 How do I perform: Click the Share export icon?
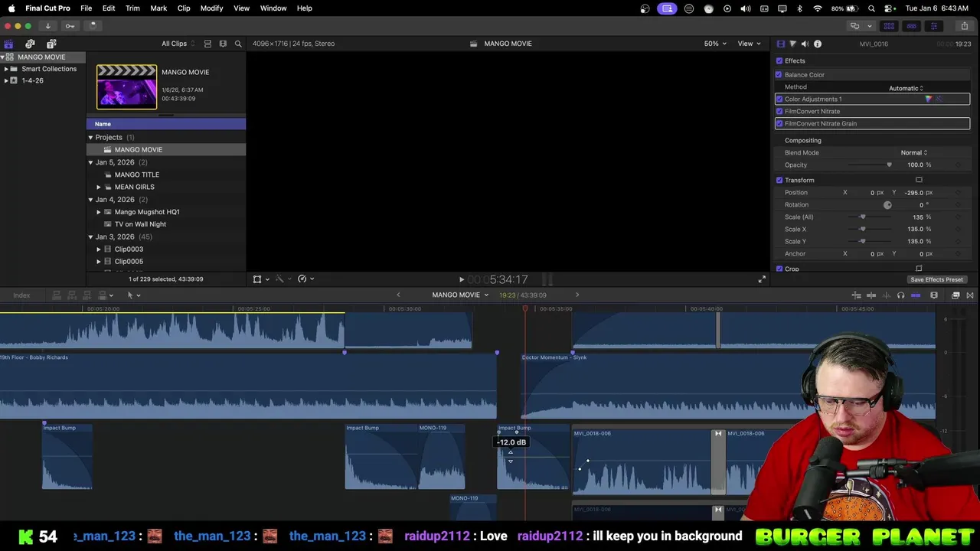964,26
